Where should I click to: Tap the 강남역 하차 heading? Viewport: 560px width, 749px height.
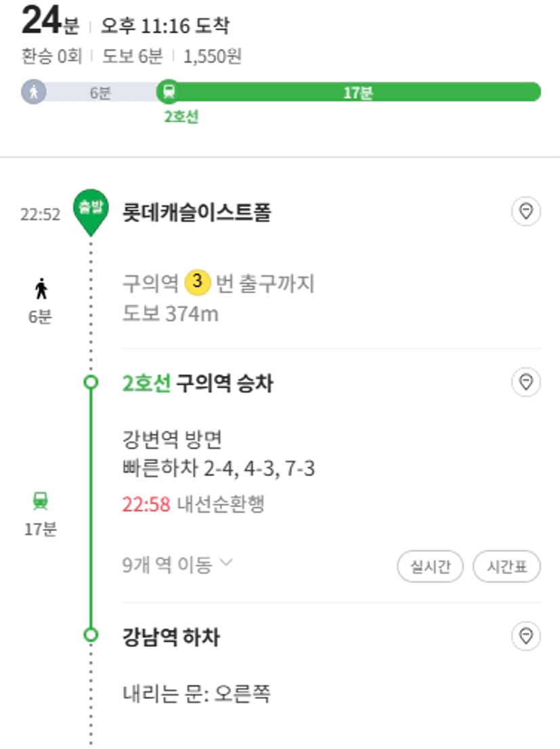pos(171,637)
